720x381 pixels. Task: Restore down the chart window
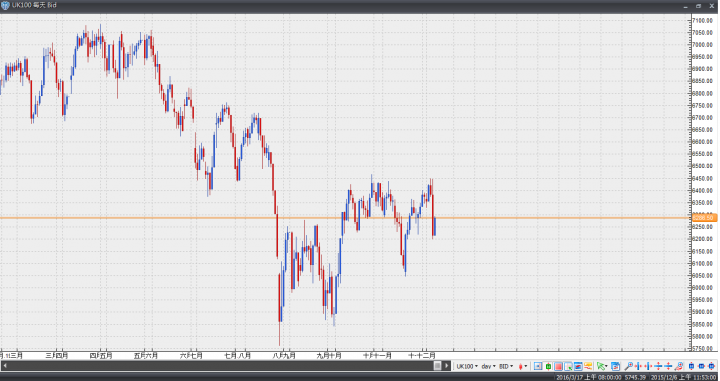(698, 6)
